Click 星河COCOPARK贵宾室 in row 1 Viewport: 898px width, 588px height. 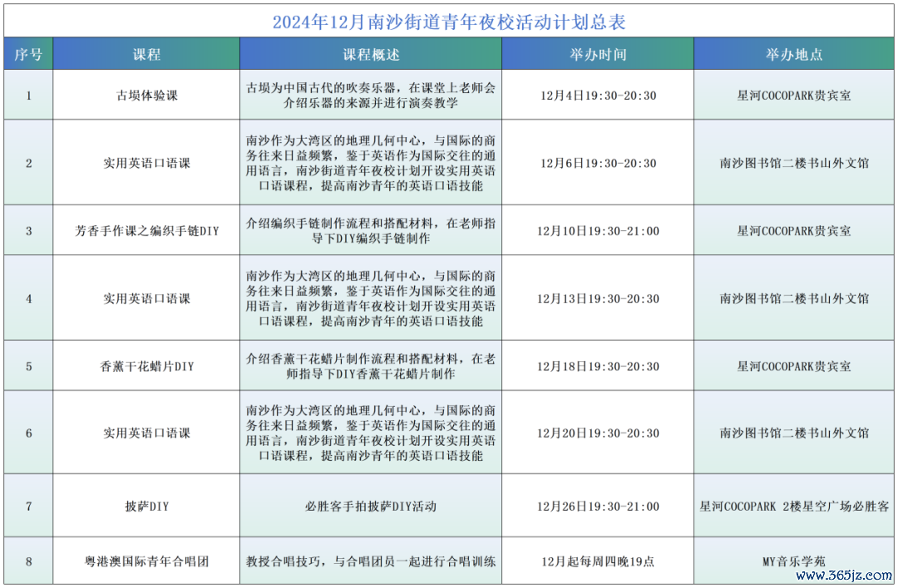794,95
